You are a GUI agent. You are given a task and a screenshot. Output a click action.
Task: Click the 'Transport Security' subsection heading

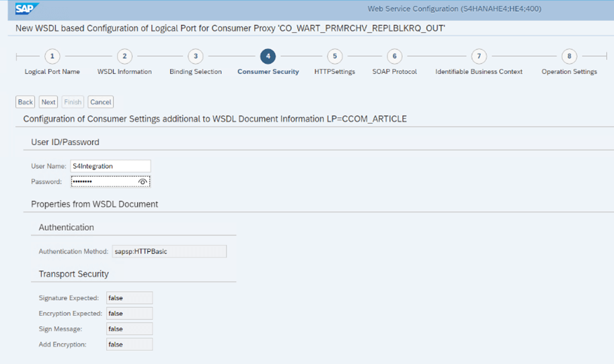tap(73, 274)
